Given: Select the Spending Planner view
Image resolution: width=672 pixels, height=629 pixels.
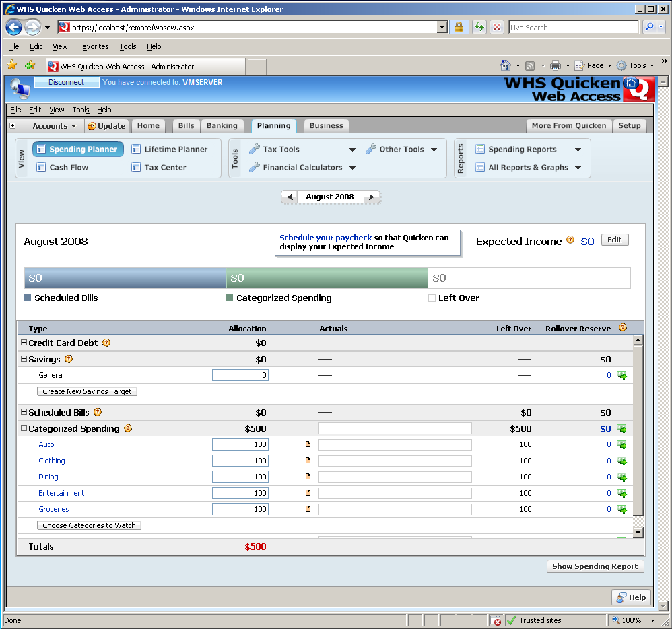Looking at the screenshot, I should pos(78,150).
